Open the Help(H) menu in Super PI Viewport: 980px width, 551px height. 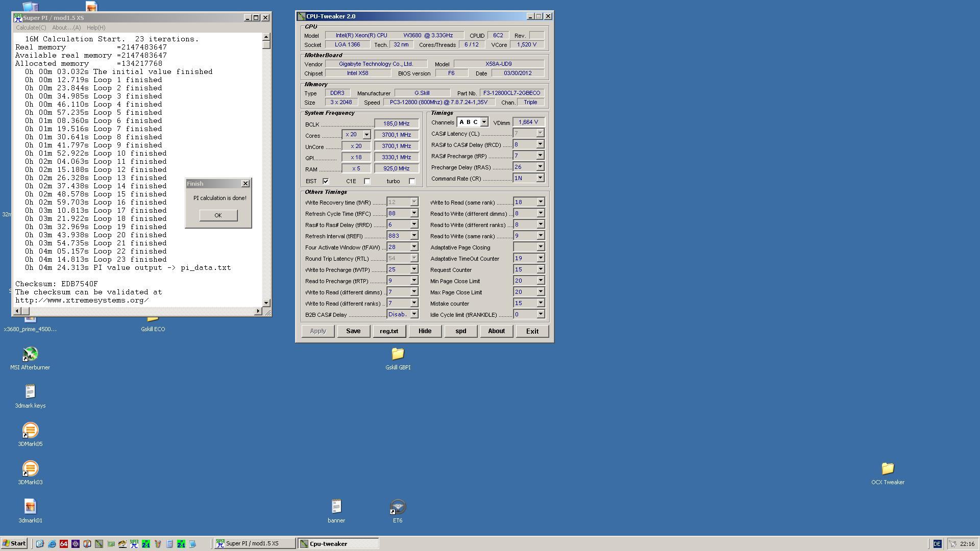96,28
